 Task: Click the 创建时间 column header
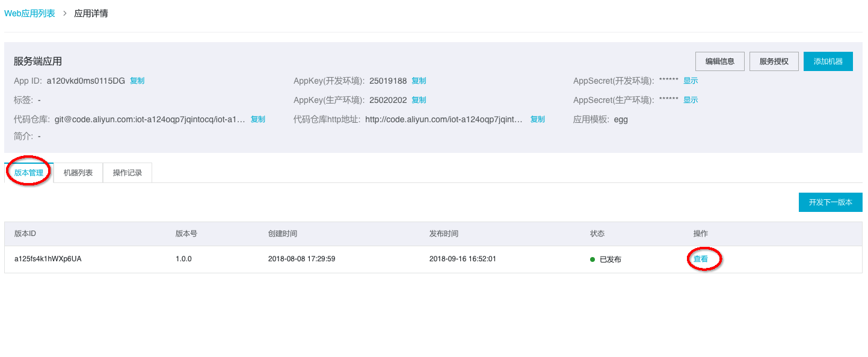(x=283, y=234)
